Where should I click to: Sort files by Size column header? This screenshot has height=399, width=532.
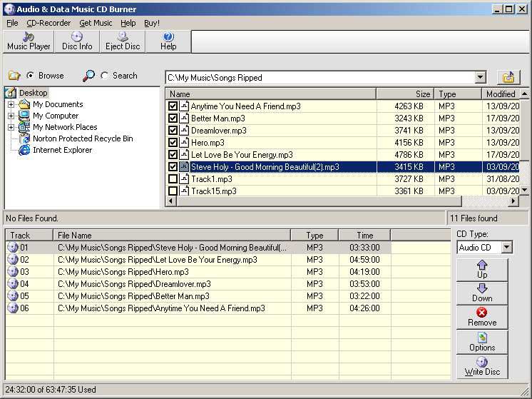tap(405, 94)
